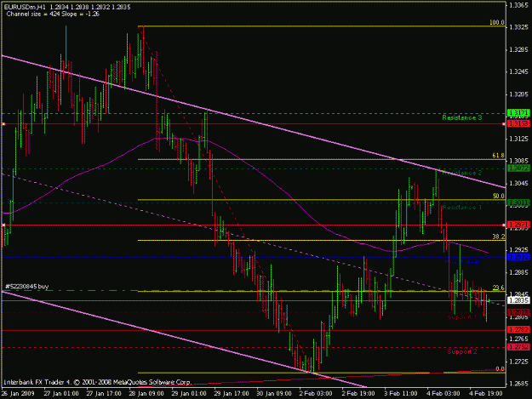This screenshot has height=399, width=532.
Task: Select the 'Support 1' text label
Action: click(462, 317)
